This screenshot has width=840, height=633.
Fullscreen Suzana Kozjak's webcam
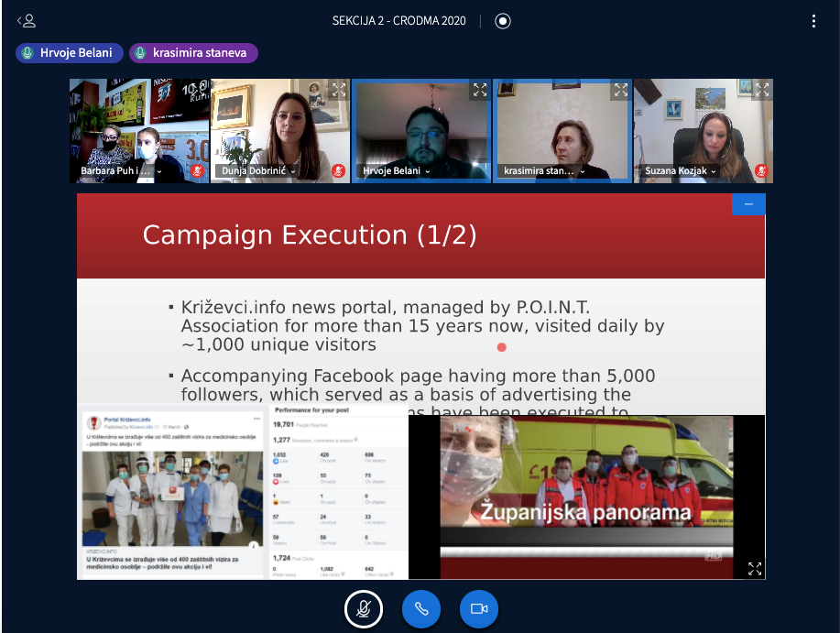762,90
